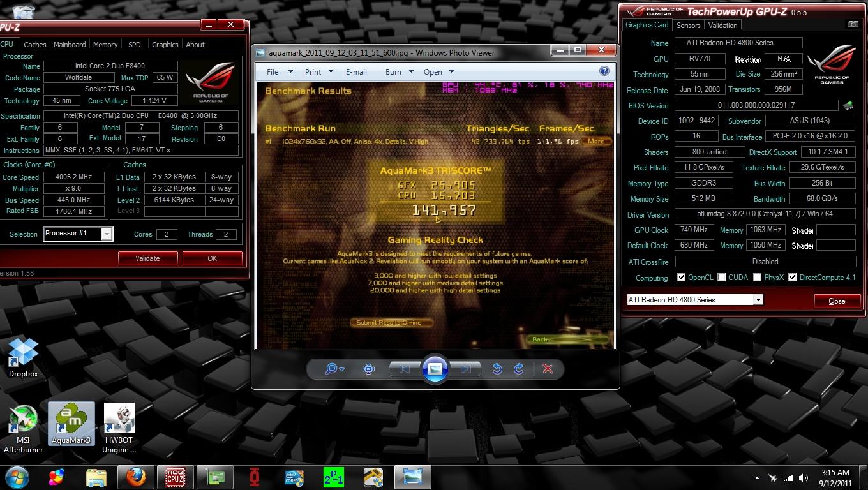
Task: Open File menu in Photo Viewer
Action: [279, 71]
